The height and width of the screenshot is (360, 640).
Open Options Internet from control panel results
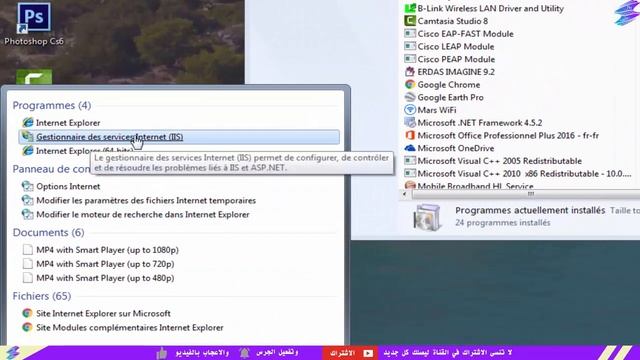click(68, 186)
